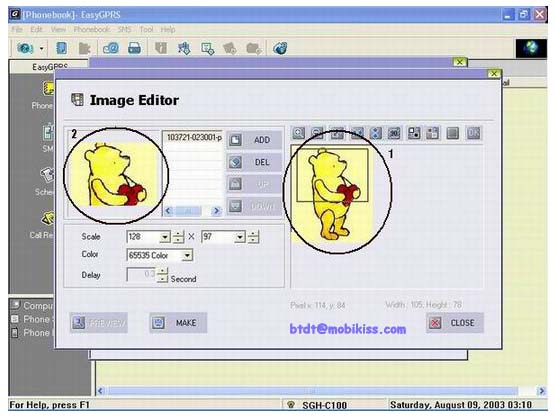The image size is (556, 417).
Task: Click the printer icon in main toolbar
Action: coord(134,48)
